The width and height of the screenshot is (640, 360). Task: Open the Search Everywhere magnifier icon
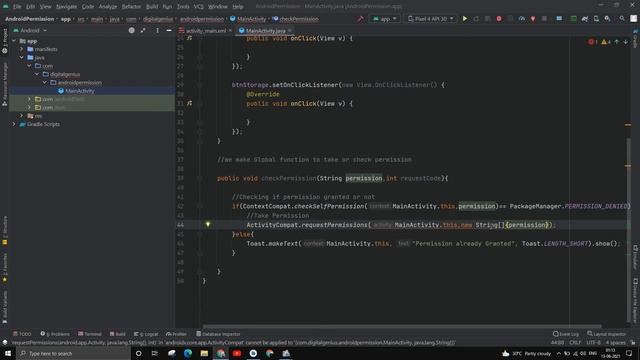click(x=622, y=19)
